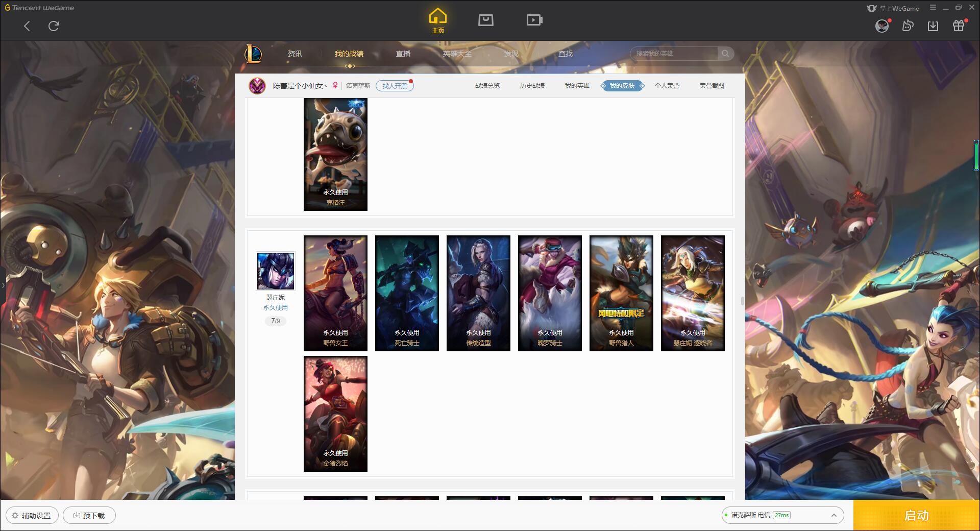Open the 荣誉截图 section
Image resolution: width=980 pixels, height=531 pixels.
[712, 86]
